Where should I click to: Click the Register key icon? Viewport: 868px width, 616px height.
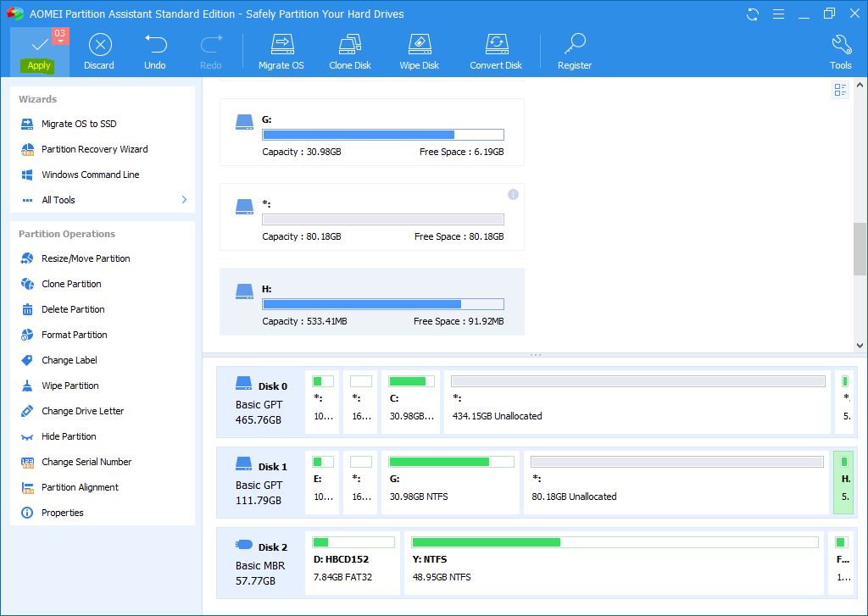(x=575, y=45)
